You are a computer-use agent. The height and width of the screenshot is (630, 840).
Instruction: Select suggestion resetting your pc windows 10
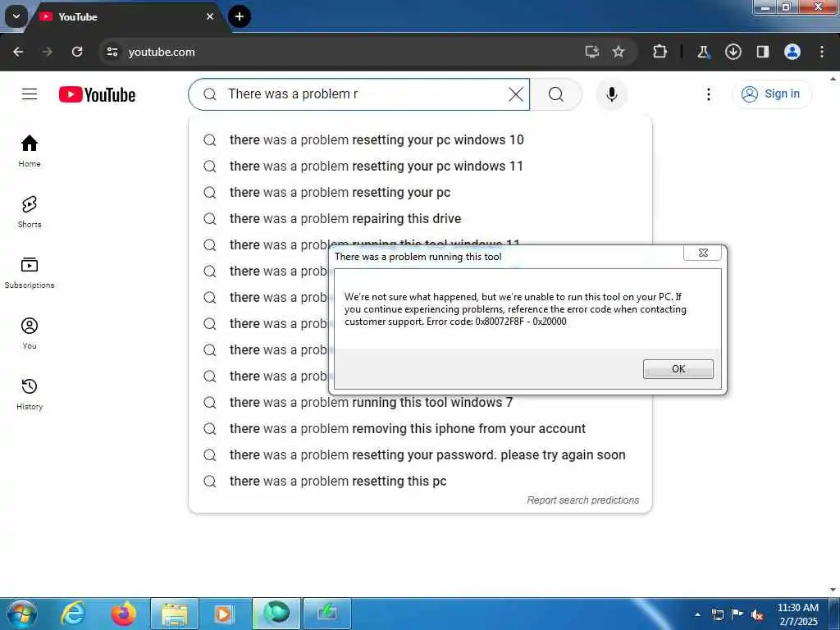pyautogui.click(x=420, y=139)
